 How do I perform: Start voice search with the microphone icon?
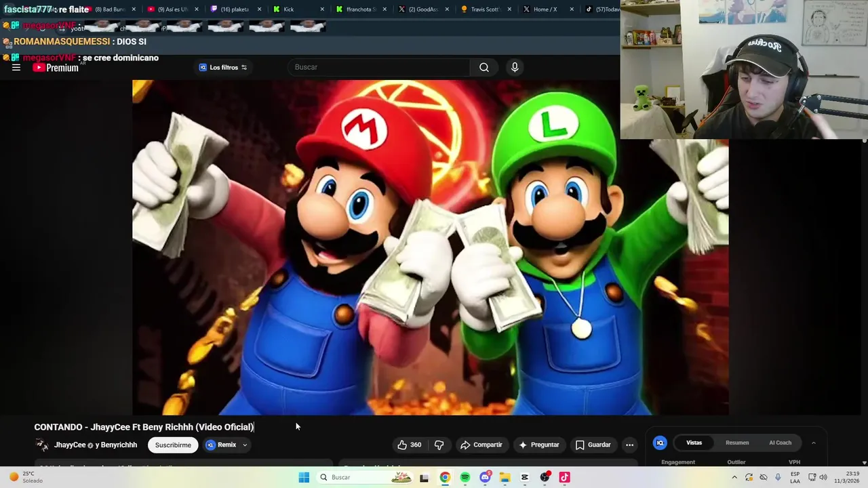click(515, 67)
